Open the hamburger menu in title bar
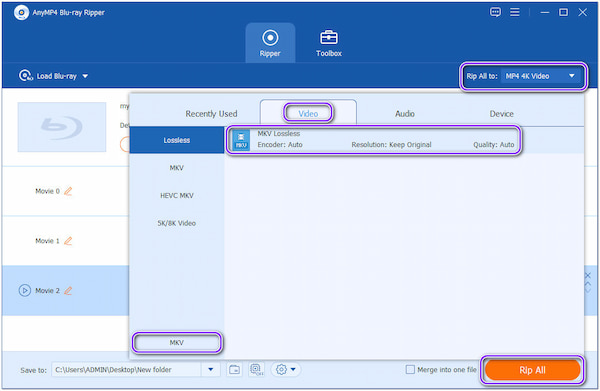The height and width of the screenshot is (391, 600). click(515, 12)
